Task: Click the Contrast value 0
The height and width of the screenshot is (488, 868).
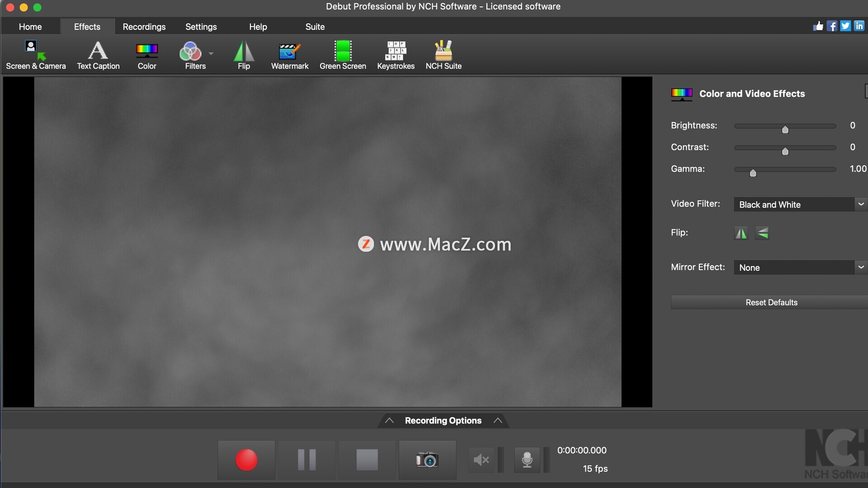Action: coord(853,147)
